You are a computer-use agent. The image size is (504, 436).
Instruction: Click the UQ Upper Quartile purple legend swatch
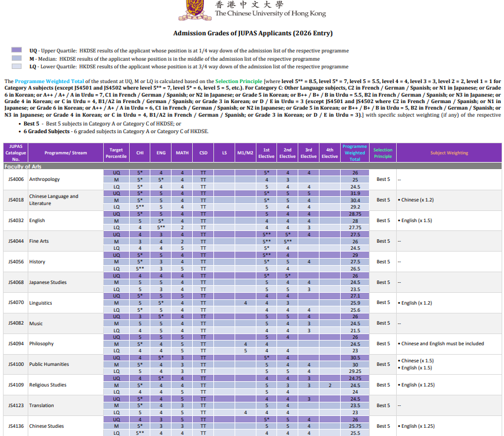tap(17, 50)
